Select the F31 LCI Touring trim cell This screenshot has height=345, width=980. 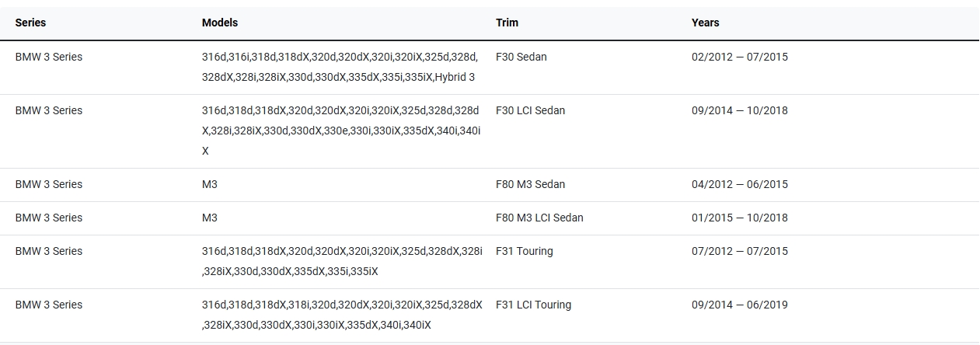pyautogui.click(x=533, y=305)
